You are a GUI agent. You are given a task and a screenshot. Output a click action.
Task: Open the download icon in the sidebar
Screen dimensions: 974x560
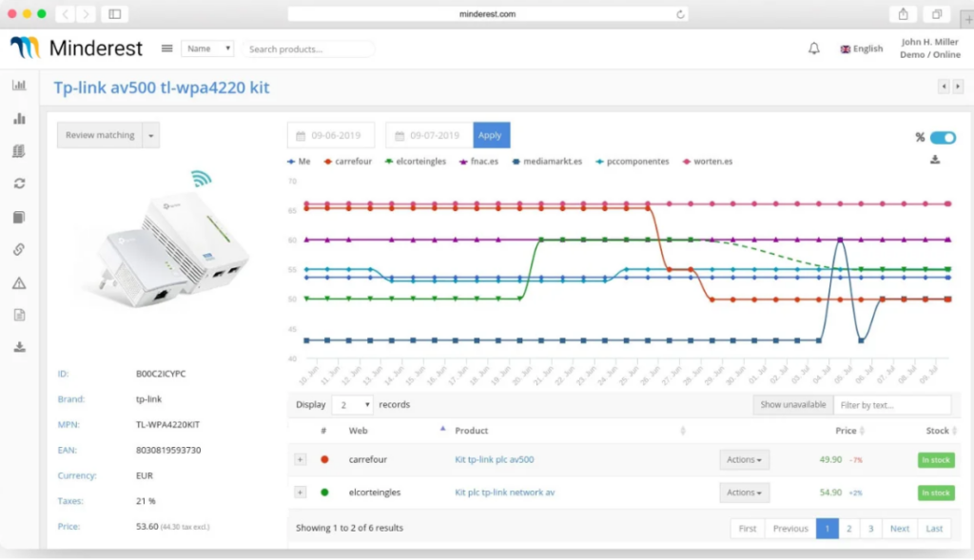(x=19, y=347)
